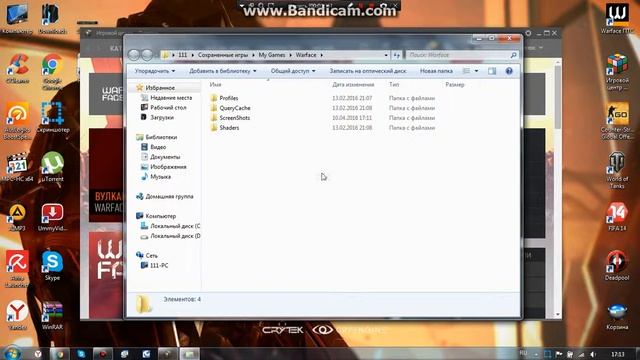
Task: Select Локальный диск (D:) in sidebar
Action: [175, 236]
